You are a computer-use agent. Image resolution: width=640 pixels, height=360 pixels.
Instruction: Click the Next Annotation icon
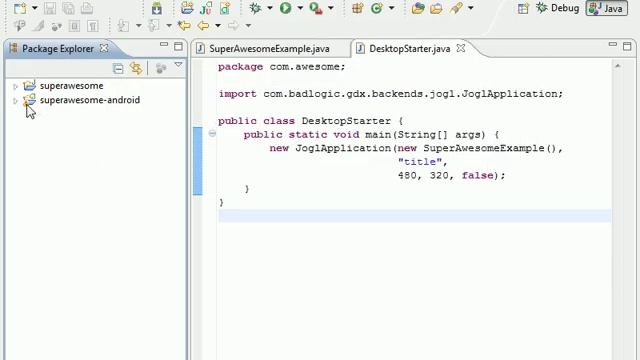point(123,26)
